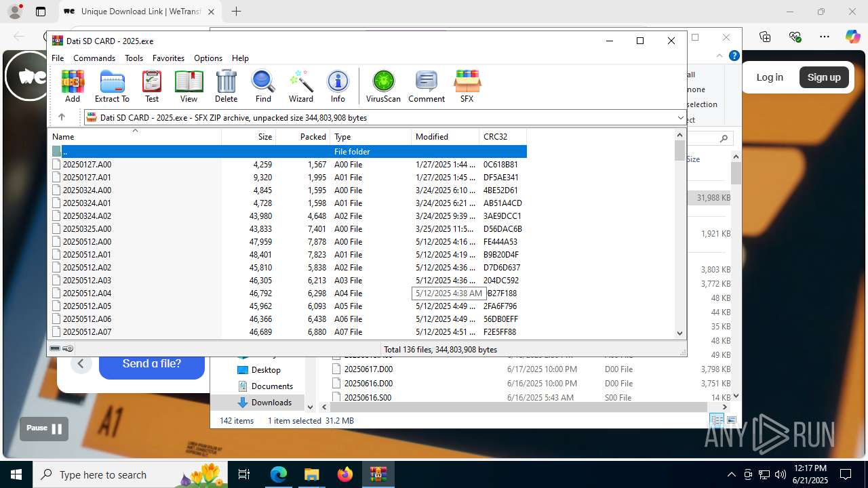This screenshot has width=868, height=488.
Task: Click the Comment toolbar icon
Action: [x=427, y=86]
